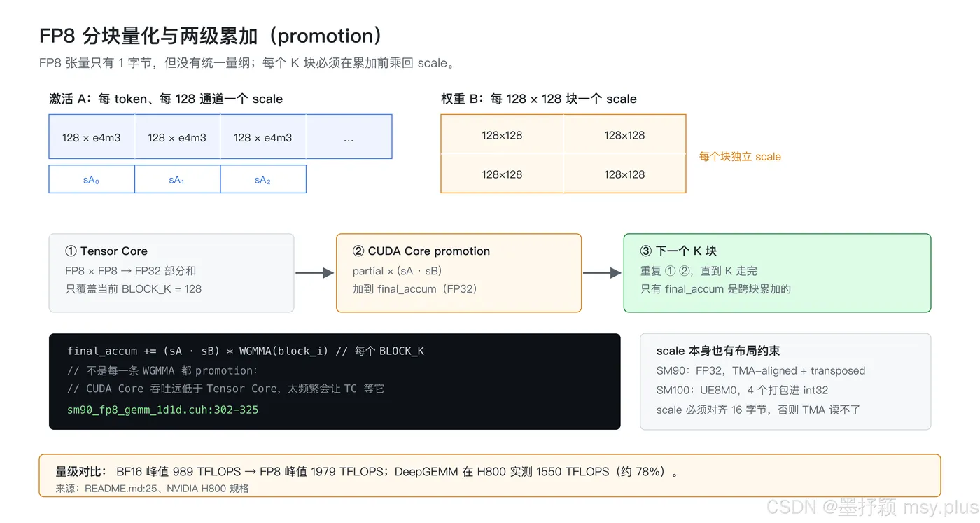Click the line "scale 必须对齐 16 字节，否则 TMA 读不了"

point(758,410)
